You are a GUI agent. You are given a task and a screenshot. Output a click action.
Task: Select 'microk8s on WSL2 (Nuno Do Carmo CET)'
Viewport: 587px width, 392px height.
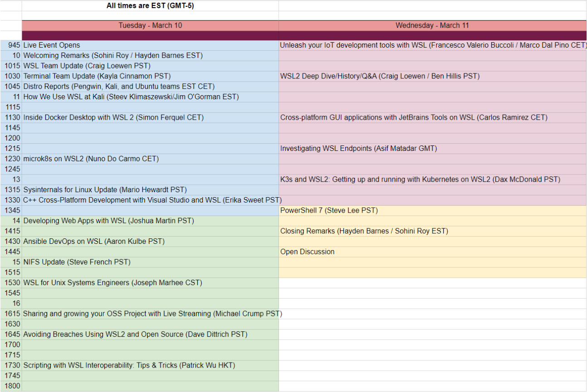point(150,159)
